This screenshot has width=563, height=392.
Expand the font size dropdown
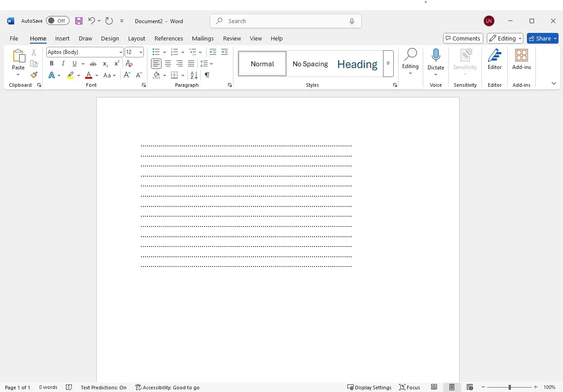pos(141,52)
